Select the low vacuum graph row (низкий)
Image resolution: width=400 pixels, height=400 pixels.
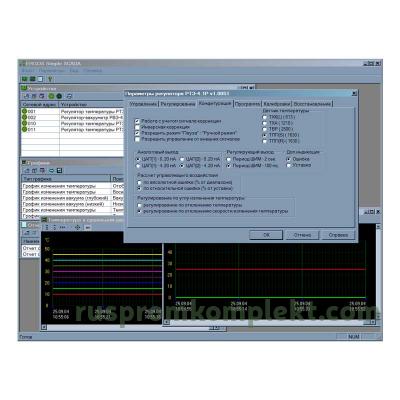pyautogui.click(x=73, y=204)
